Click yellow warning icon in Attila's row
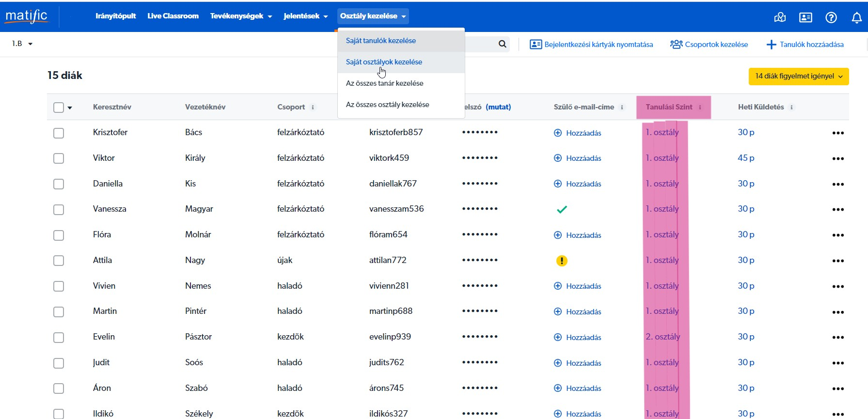This screenshot has height=419, width=868. (x=562, y=261)
